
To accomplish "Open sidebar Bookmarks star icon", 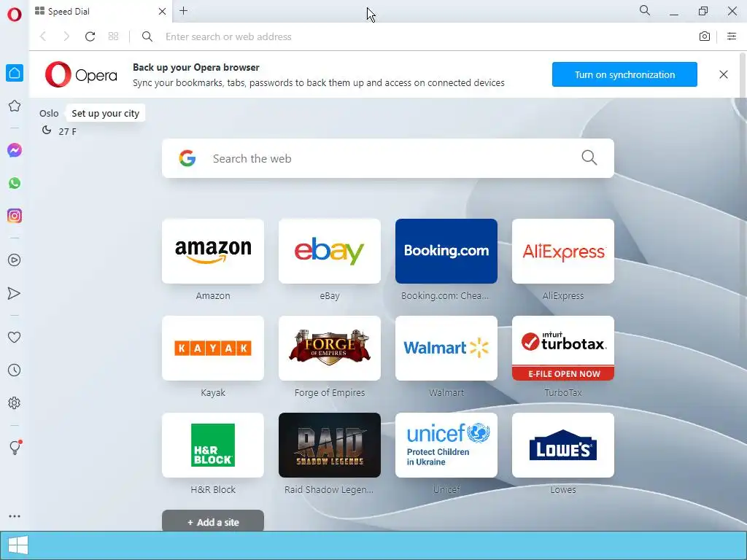I will pos(15,106).
